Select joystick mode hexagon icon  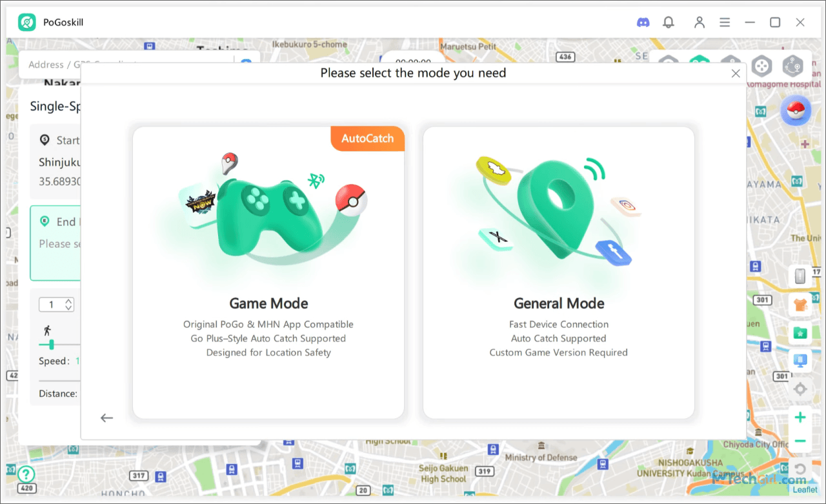(x=762, y=65)
